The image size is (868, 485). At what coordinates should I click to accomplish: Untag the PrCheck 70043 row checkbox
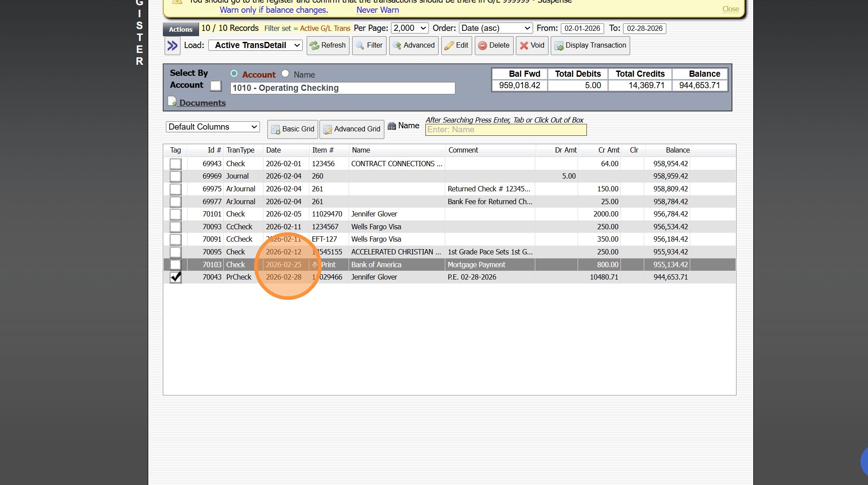176,277
